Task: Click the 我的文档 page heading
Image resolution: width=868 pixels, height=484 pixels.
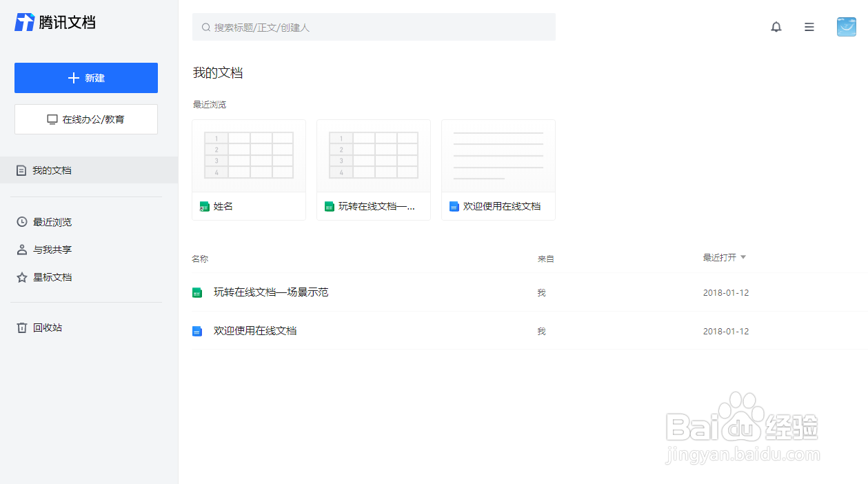Action: (x=218, y=73)
